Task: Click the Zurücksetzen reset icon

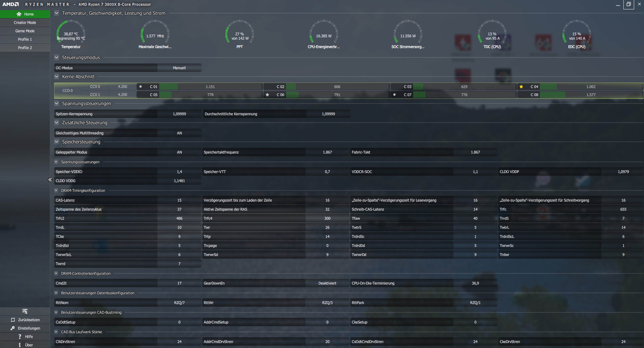Action: click(13, 320)
